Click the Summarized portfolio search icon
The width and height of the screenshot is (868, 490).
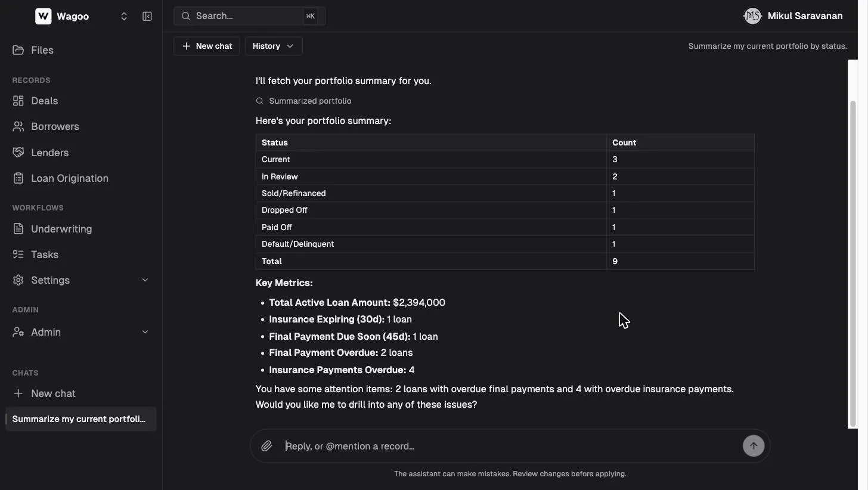(259, 101)
